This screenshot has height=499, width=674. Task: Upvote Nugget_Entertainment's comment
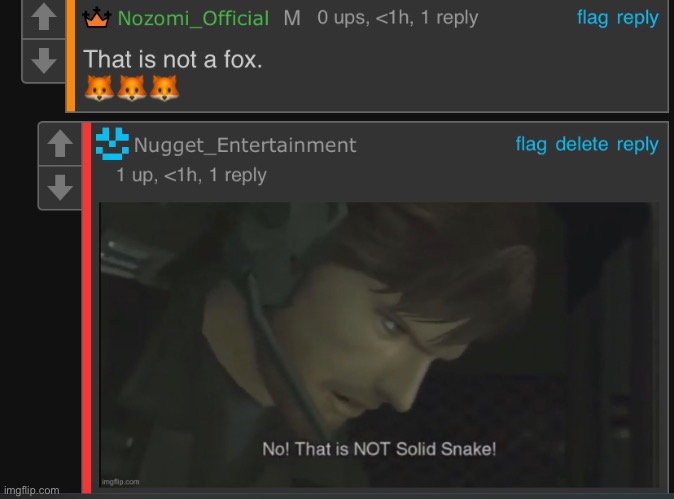click(60, 144)
